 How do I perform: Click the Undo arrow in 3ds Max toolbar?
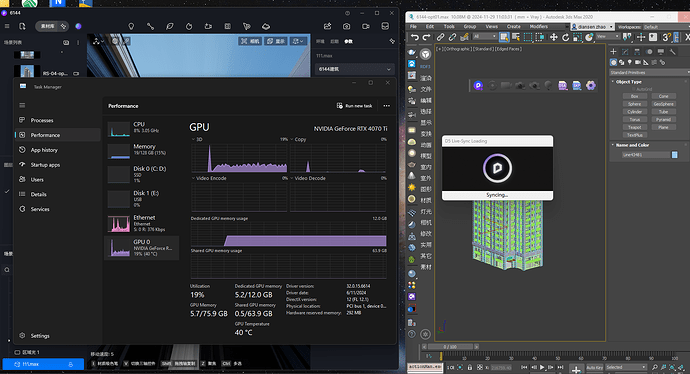point(415,37)
